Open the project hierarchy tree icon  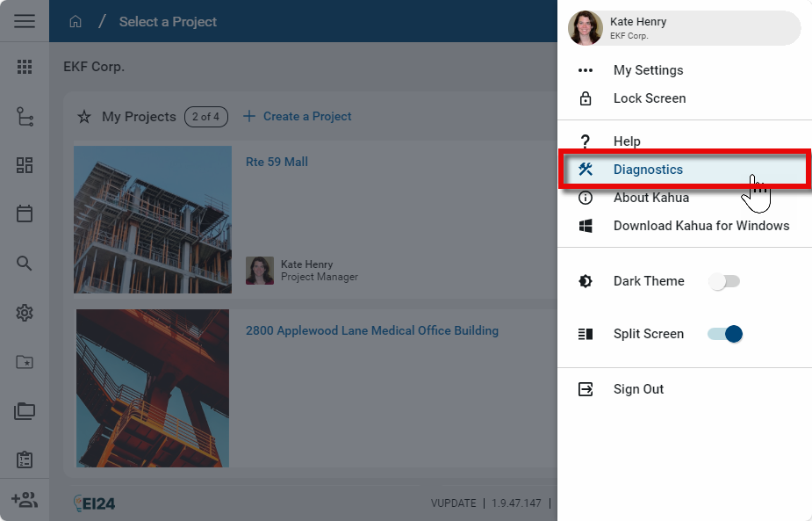point(25,117)
